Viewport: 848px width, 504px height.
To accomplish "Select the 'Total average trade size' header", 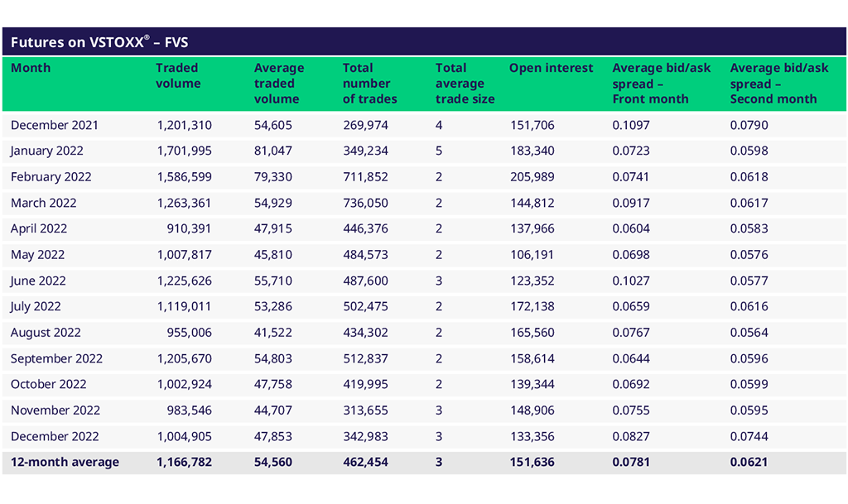I will 465,83.
